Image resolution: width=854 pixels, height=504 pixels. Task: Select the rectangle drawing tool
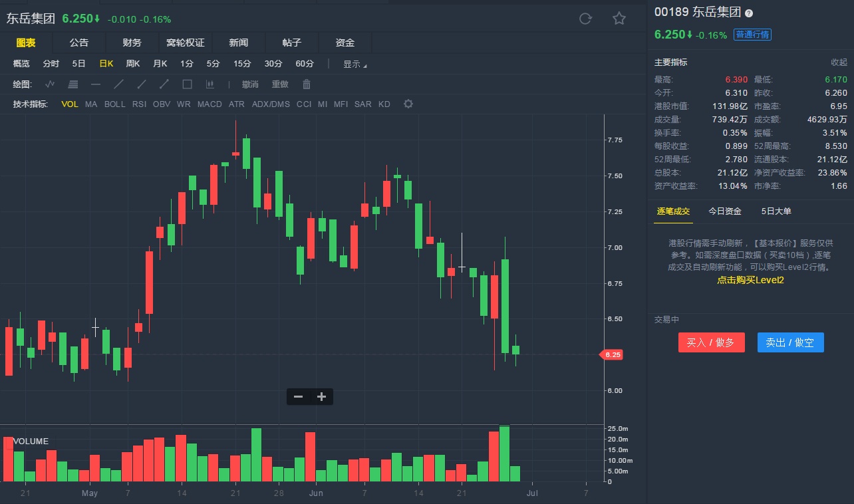click(x=187, y=84)
